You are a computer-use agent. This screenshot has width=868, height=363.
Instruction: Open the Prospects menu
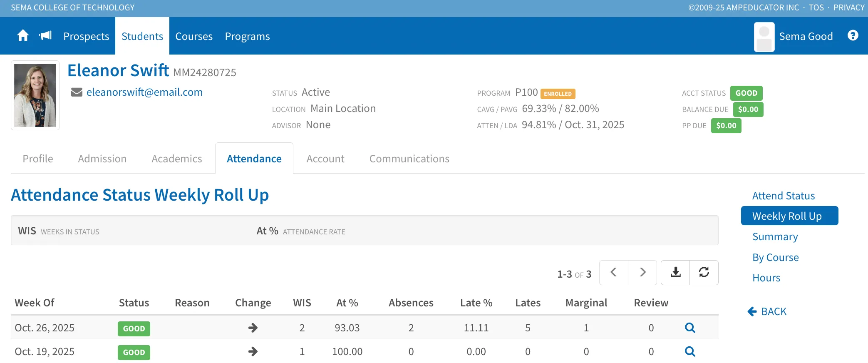86,36
